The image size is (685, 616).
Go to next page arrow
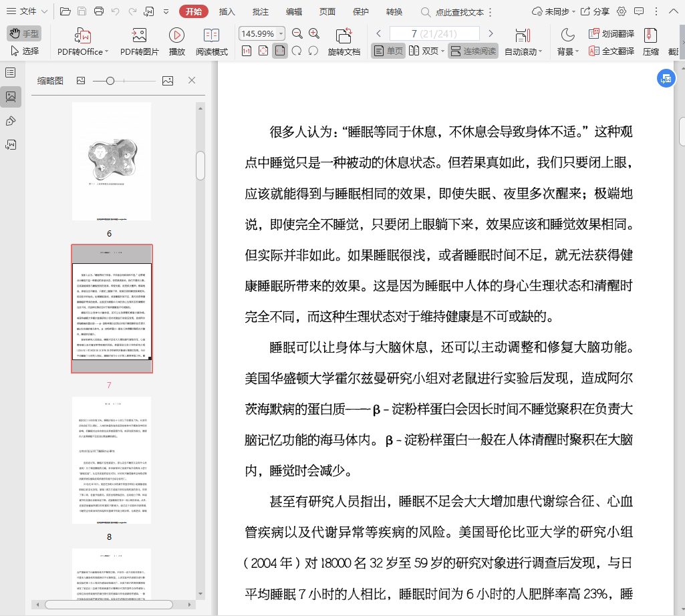tap(491, 33)
